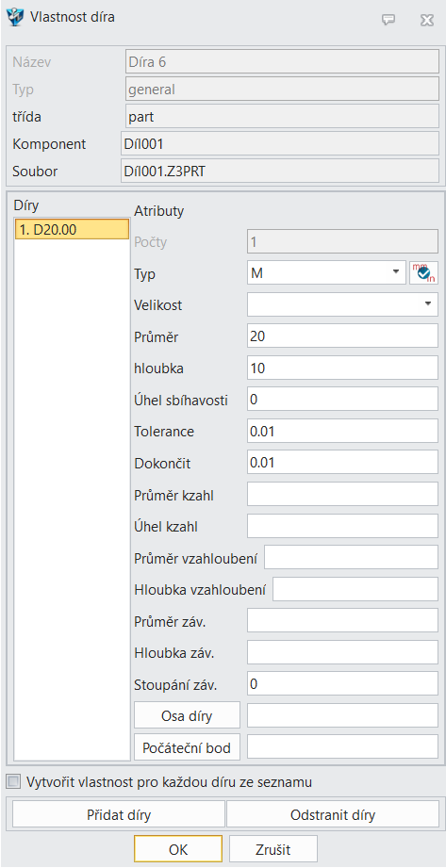Click the app logo in the title bar
Screen dimensions: 446x868
[15, 17]
